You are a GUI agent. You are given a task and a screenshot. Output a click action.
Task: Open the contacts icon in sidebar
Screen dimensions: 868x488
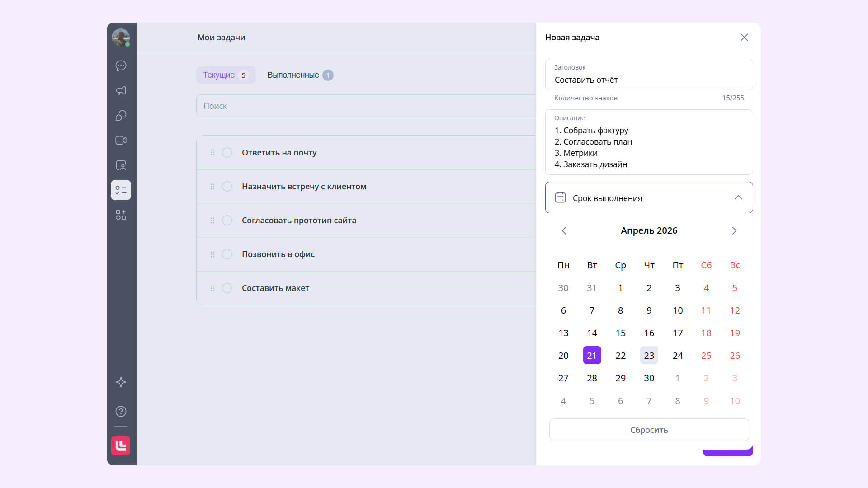[x=121, y=165]
